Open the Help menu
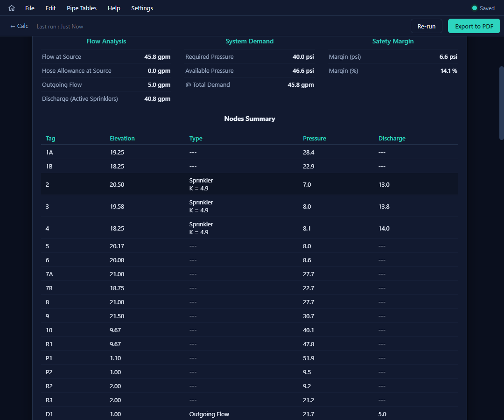The image size is (504, 420). pyautogui.click(x=114, y=8)
